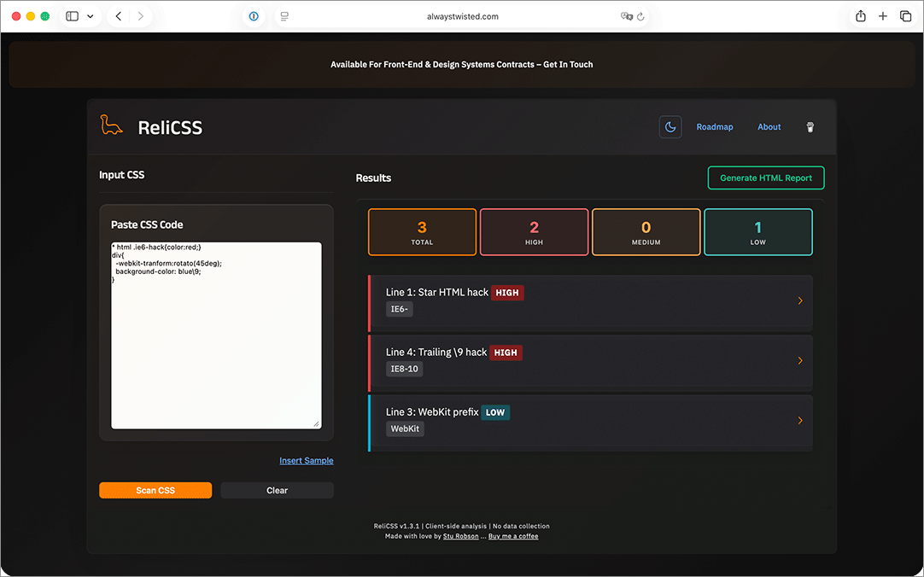Open the Share icon in Safari
Screen dimensions: 924x577
860,16
